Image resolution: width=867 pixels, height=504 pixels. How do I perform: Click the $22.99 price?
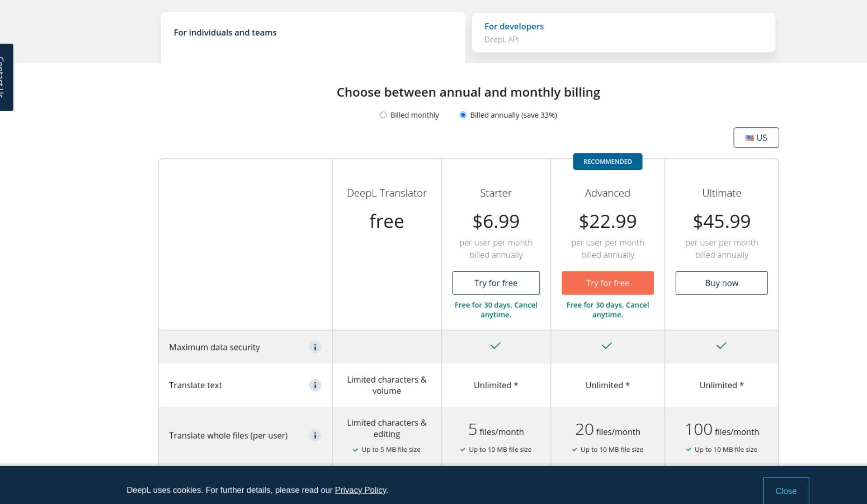(608, 221)
